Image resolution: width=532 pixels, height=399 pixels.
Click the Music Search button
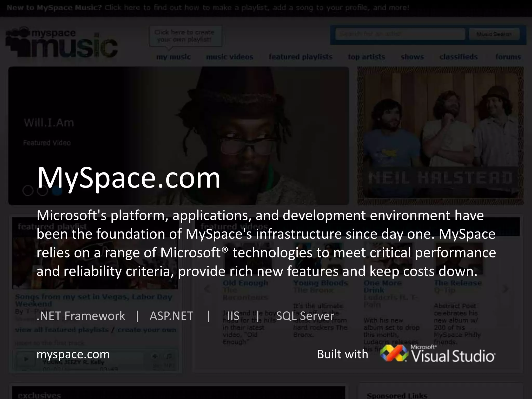[494, 34]
